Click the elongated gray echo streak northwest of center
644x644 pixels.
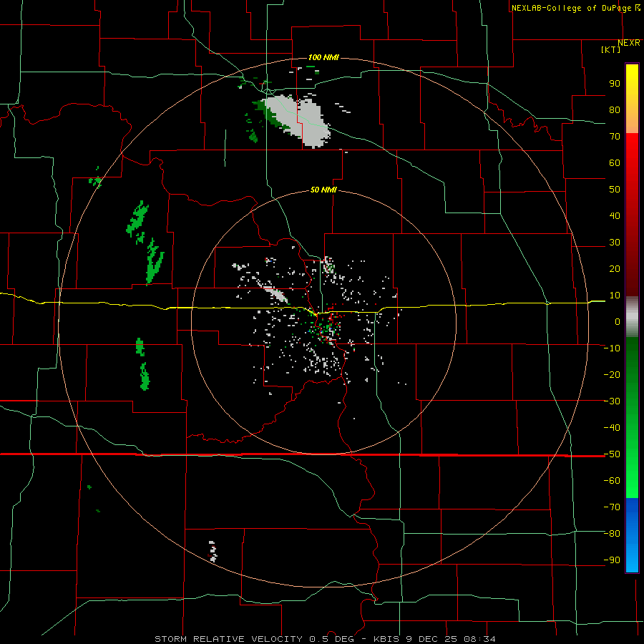(x=274, y=293)
